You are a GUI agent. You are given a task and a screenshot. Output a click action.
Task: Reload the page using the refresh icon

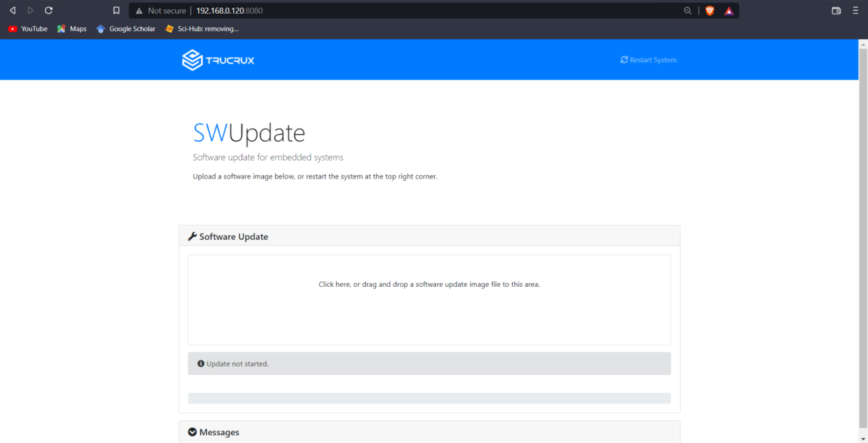pyautogui.click(x=48, y=10)
